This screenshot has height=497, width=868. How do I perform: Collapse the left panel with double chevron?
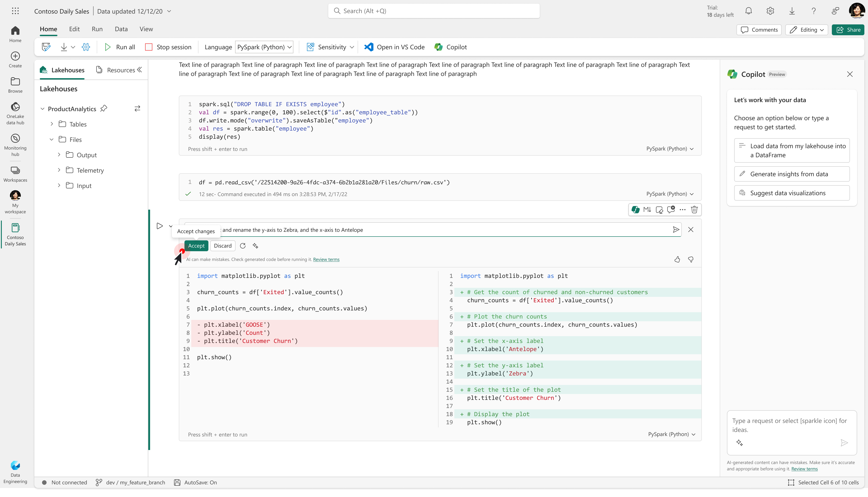[x=139, y=70]
